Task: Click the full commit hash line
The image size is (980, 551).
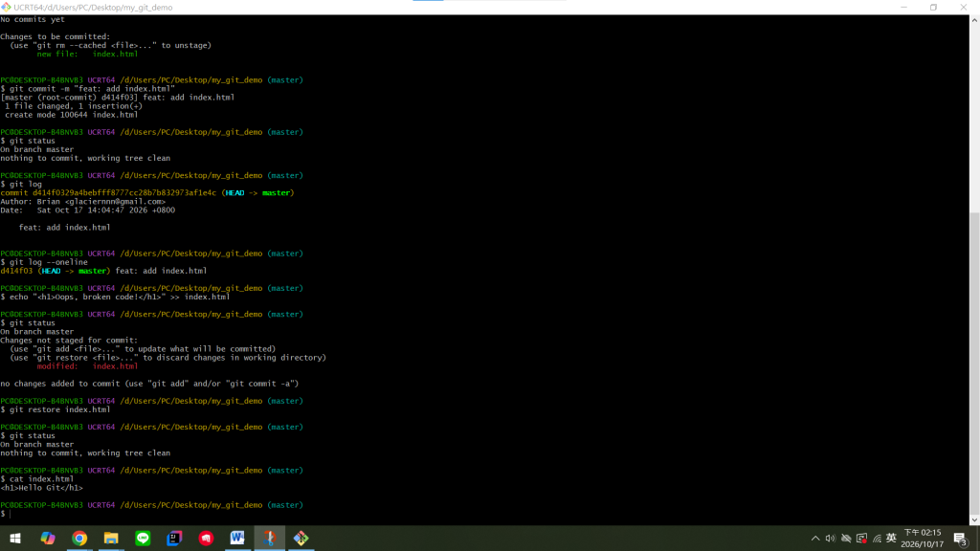Action: [x=146, y=193]
